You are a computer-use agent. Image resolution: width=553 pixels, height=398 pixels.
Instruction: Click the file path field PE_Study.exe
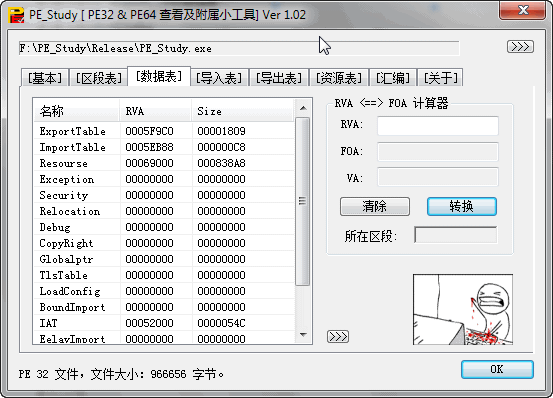coord(239,48)
